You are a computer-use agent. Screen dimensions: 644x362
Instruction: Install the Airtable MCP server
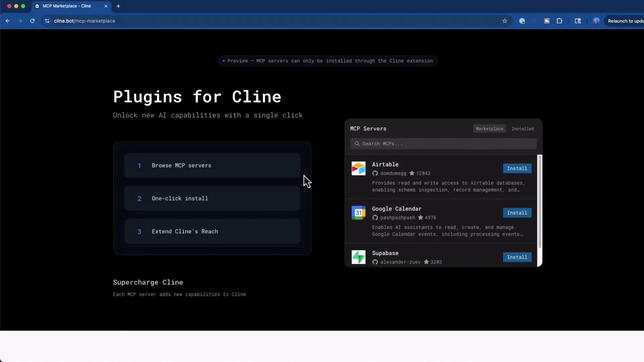click(x=517, y=168)
